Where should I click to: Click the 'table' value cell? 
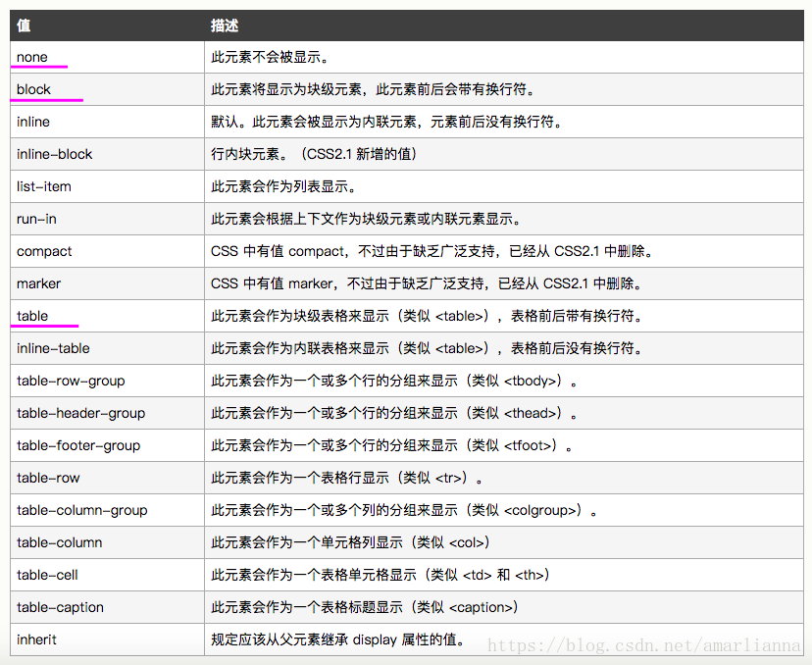pos(107,316)
